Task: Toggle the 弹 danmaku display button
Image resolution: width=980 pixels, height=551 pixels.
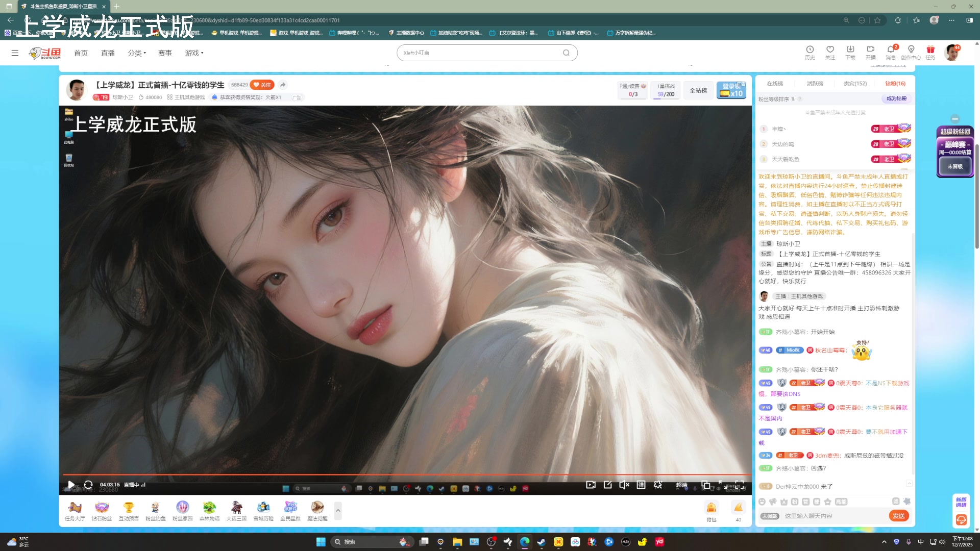Action: (x=641, y=485)
